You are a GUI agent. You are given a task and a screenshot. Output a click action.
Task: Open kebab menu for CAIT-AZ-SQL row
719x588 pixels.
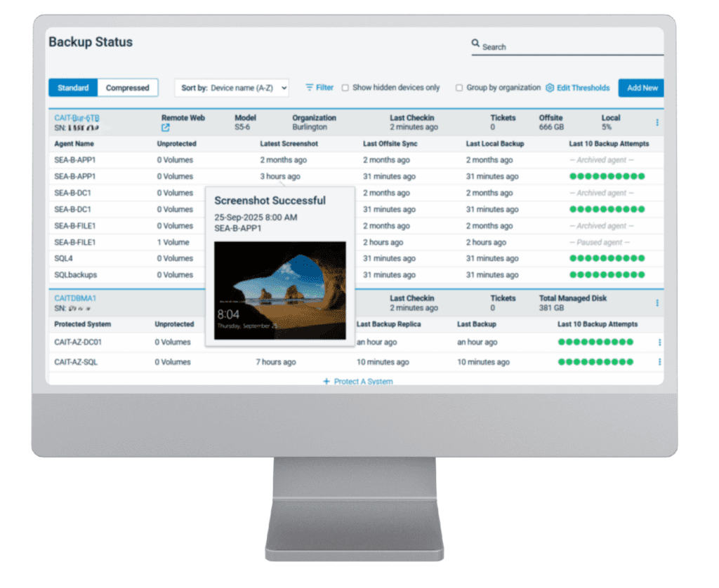659,362
